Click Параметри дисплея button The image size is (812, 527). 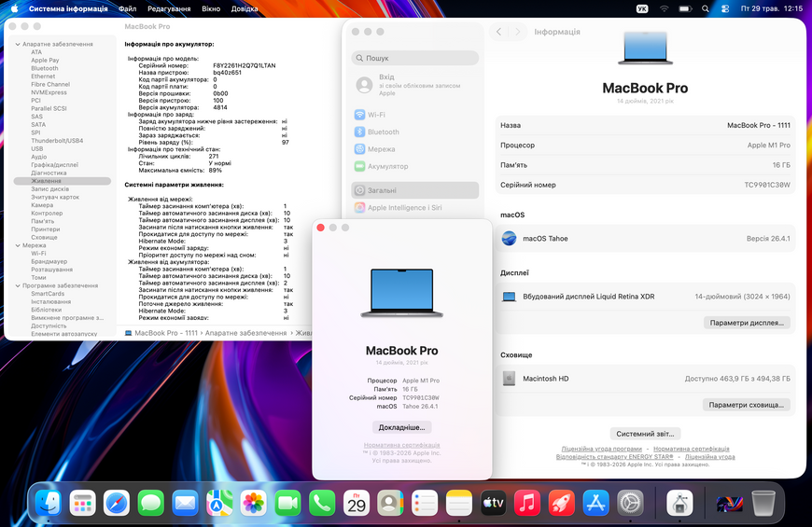[747, 323]
